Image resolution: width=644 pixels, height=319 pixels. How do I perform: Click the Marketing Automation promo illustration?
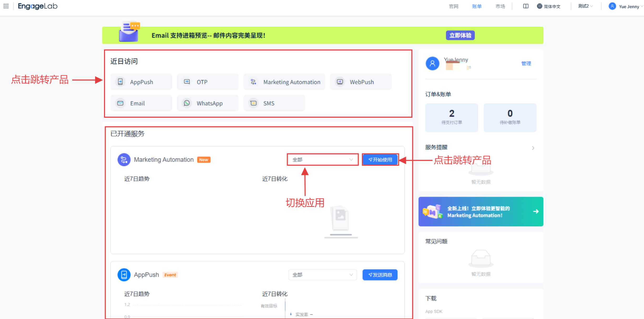click(x=433, y=211)
